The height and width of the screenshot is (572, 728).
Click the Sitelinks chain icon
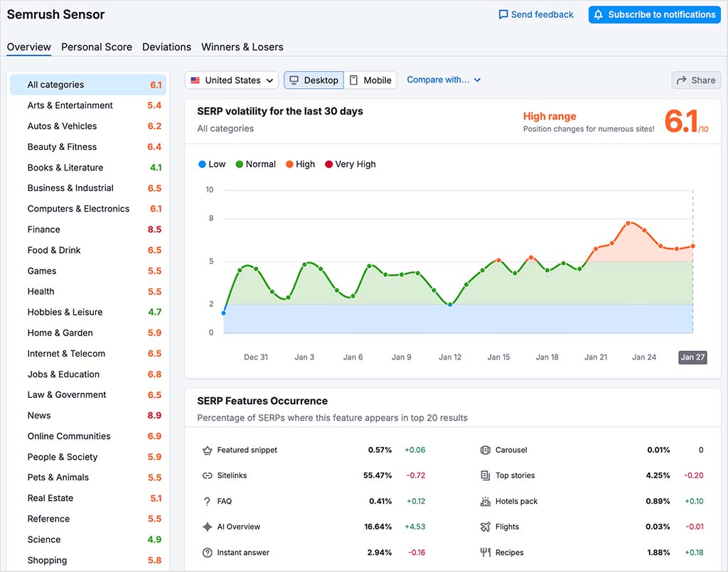tap(207, 475)
